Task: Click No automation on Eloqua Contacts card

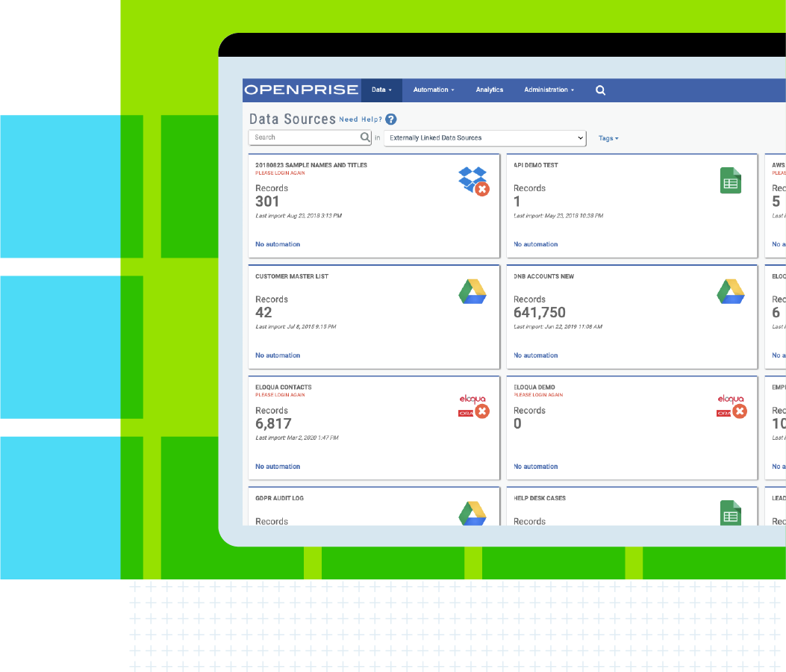Action: tap(278, 467)
